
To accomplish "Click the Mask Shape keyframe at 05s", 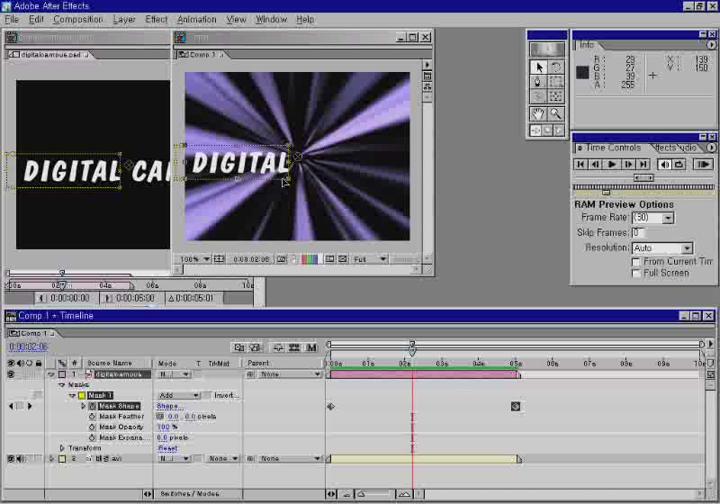I will coord(515,406).
